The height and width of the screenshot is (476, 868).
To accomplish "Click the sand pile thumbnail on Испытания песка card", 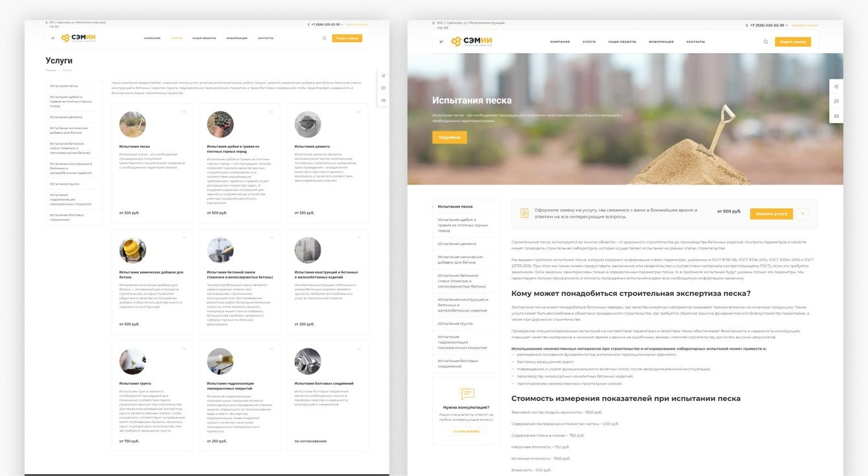I will point(132,124).
